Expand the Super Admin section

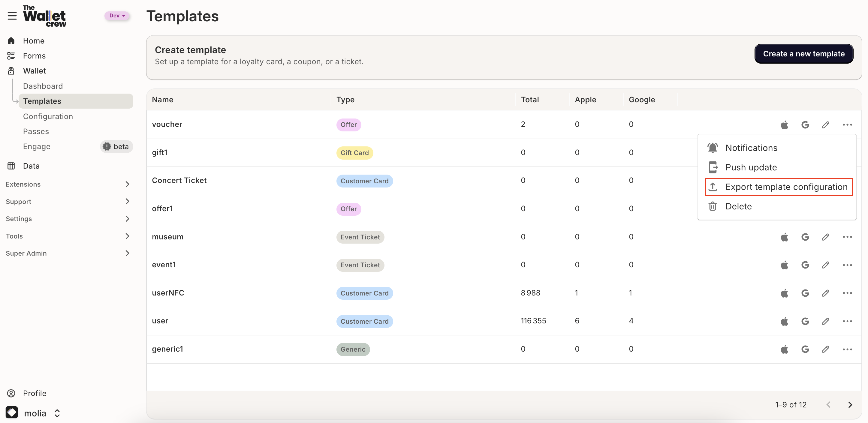[x=68, y=253]
